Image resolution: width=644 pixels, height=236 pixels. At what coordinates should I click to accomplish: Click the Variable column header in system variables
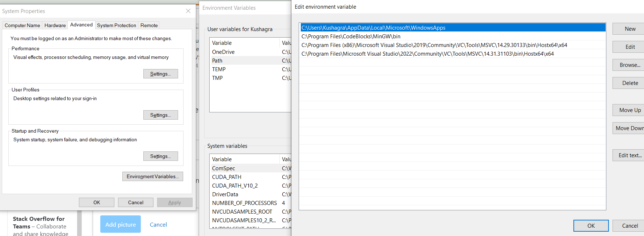tap(245, 159)
